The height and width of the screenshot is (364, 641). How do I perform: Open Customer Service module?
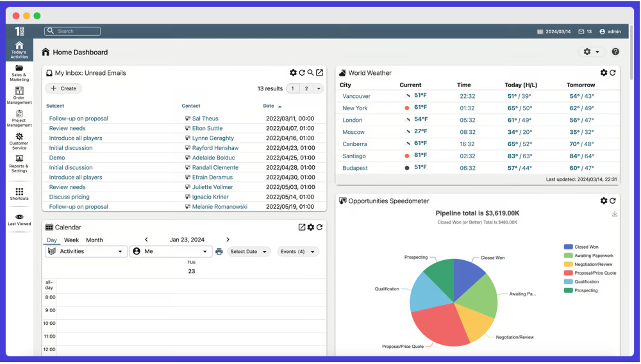(19, 142)
